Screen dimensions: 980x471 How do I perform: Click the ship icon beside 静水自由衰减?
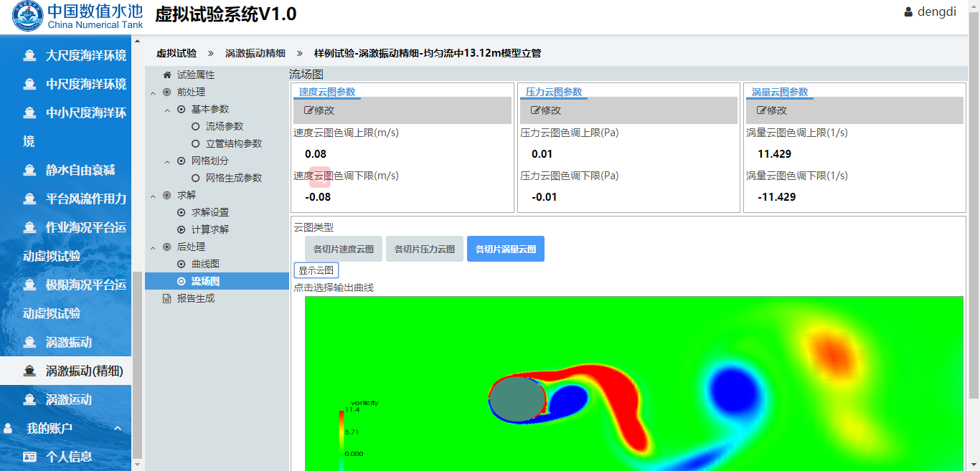(29, 170)
